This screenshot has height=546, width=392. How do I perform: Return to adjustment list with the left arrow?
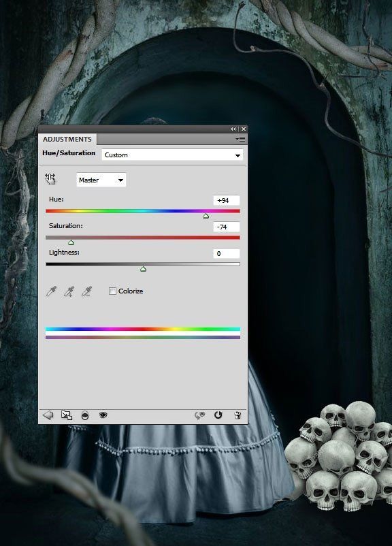pyautogui.click(x=48, y=415)
